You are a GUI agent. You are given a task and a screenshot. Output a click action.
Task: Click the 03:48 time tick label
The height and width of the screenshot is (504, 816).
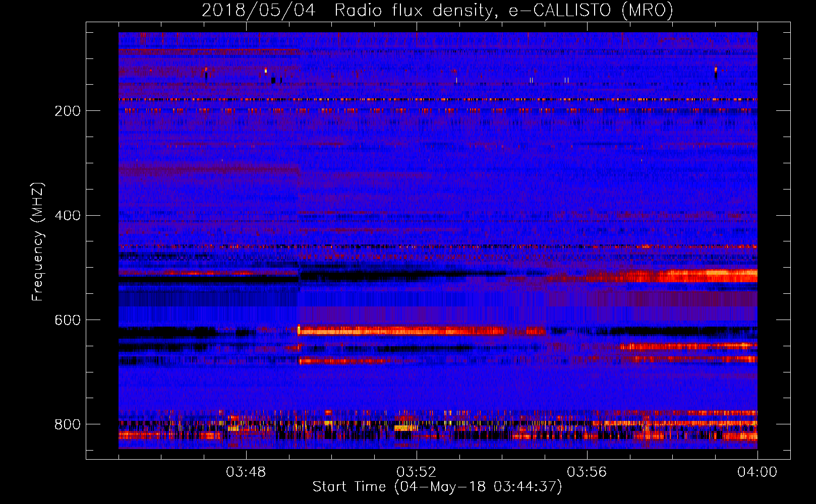tap(246, 472)
